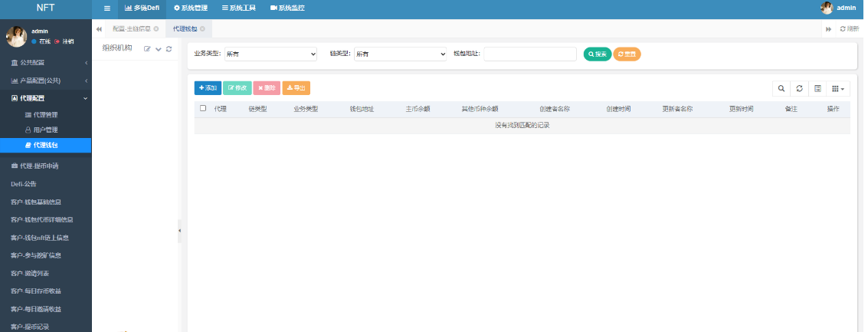
Task: Click the 组织机构 edit icon
Action: click(x=147, y=49)
